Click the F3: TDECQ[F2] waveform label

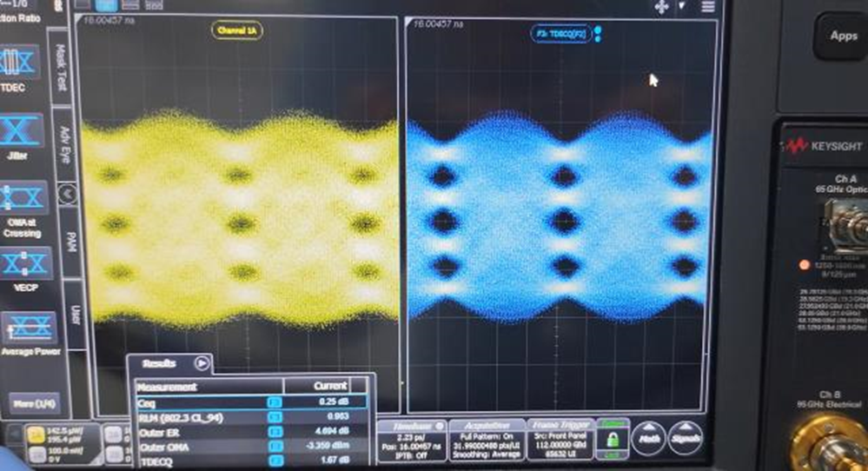(x=560, y=33)
